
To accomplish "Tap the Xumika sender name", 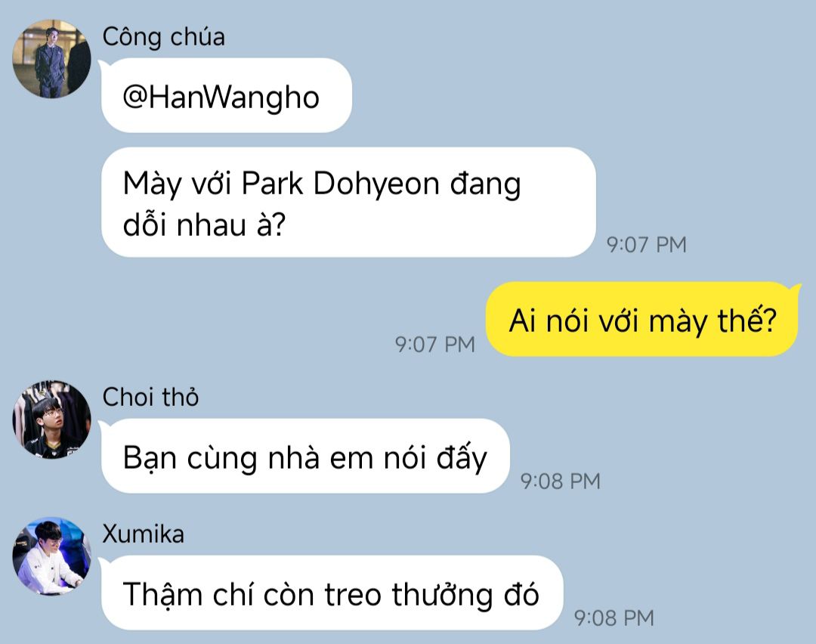I will coord(143,534).
